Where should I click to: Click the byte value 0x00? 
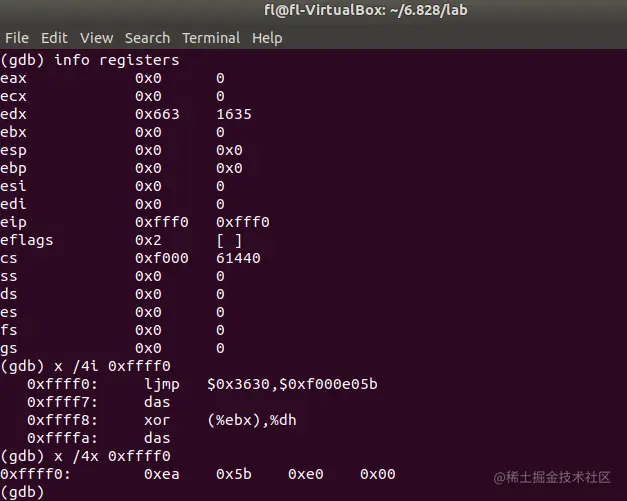point(377,474)
